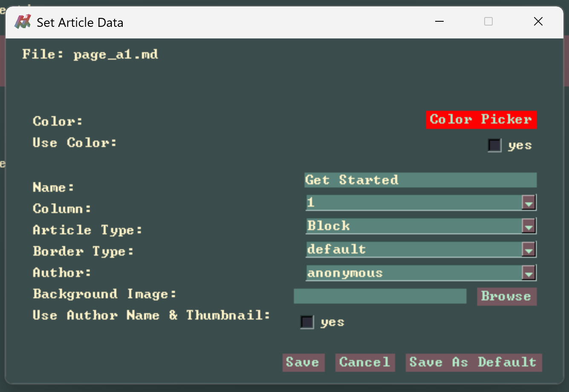
Task: Minimize the Set Article Data window
Action: (439, 22)
